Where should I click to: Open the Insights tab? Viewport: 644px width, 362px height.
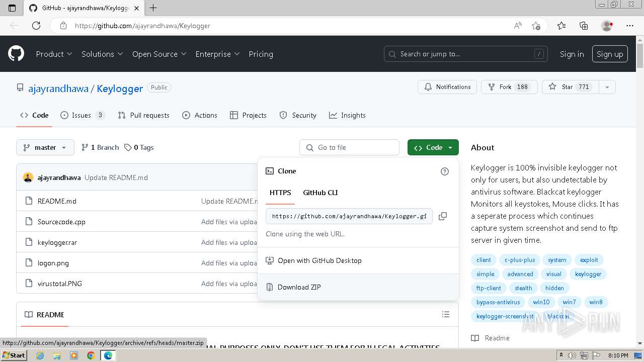tap(347, 115)
